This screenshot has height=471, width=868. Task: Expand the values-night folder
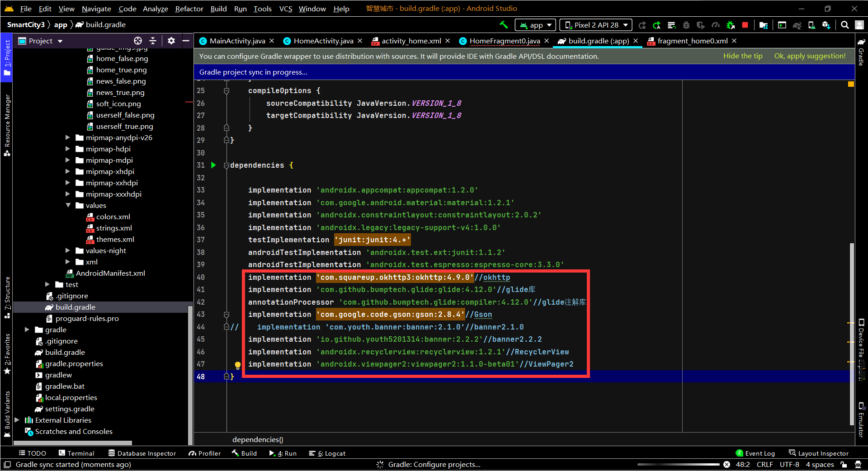(67, 250)
